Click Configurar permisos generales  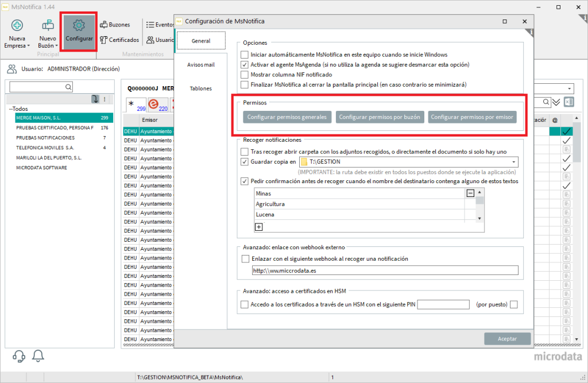tap(287, 117)
